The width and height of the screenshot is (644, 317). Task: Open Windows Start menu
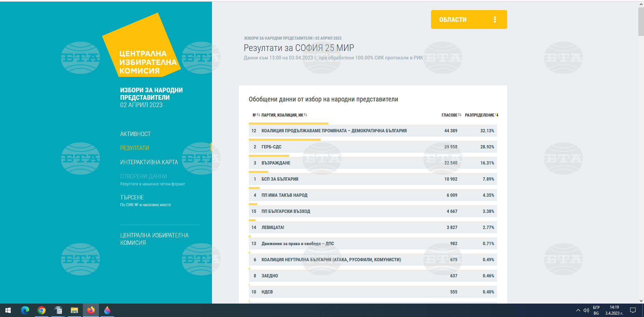coord(8,310)
